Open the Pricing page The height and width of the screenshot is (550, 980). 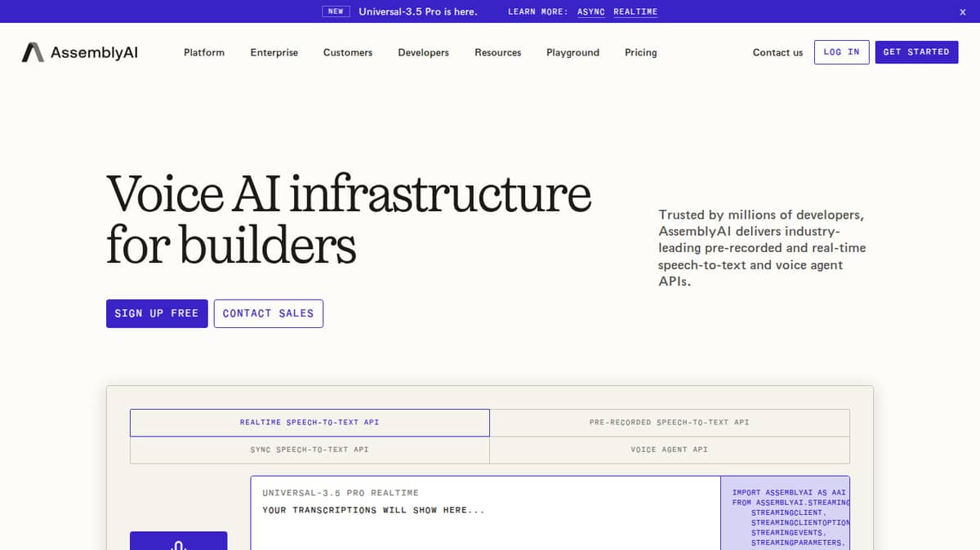pos(641,52)
